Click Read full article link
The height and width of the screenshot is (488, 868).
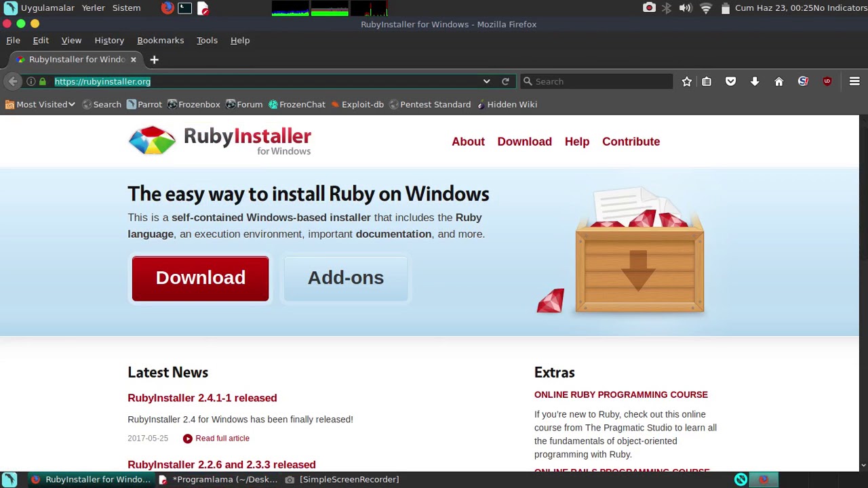click(216, 439)
